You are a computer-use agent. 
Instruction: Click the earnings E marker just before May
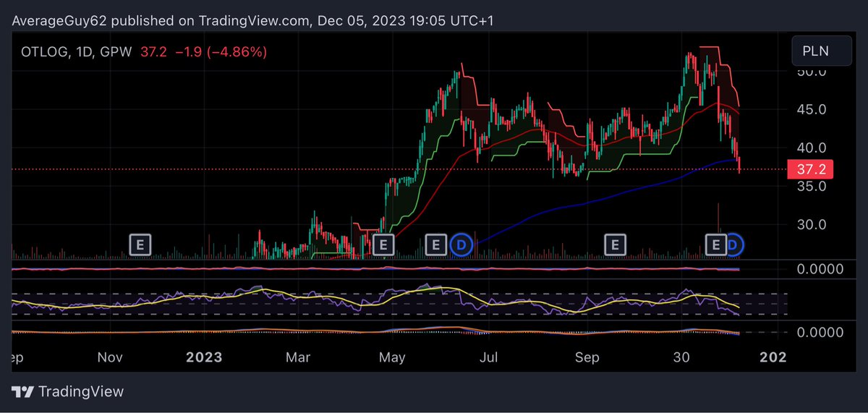(x=383, y=244)
